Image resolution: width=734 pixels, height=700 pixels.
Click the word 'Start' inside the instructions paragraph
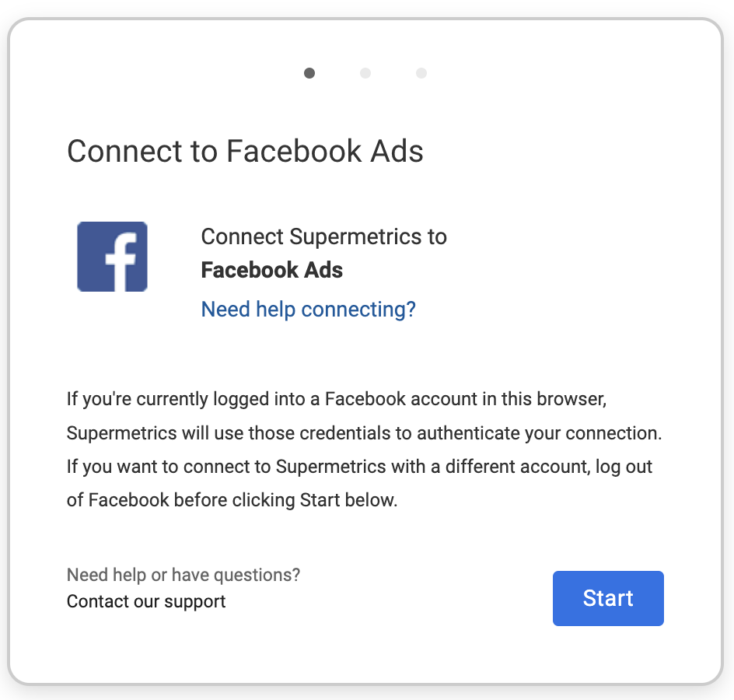click(x=320, y=500)
